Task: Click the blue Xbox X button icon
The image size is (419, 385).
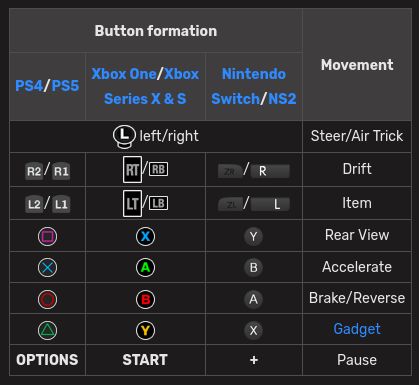Action: 145,236
